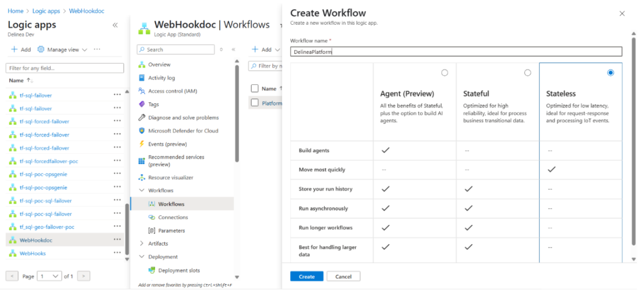Click the Cancel button
This screenshot has height=294, width=644.
343,276
